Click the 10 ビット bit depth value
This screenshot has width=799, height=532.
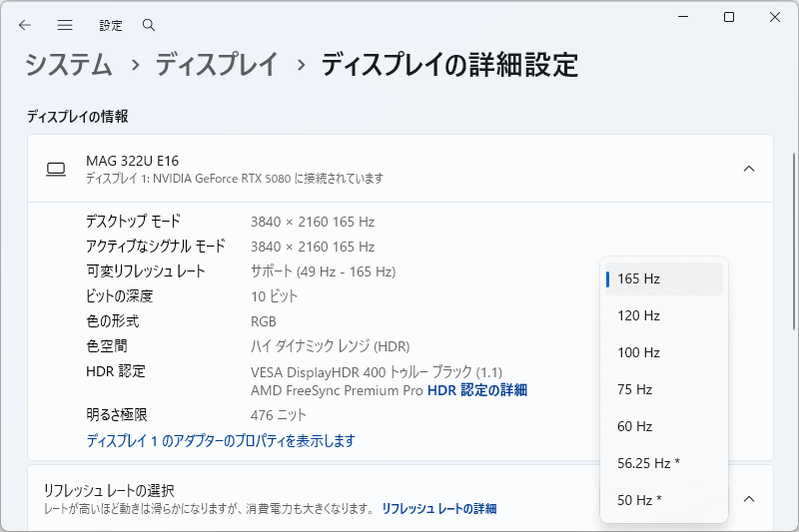[274, 296]
